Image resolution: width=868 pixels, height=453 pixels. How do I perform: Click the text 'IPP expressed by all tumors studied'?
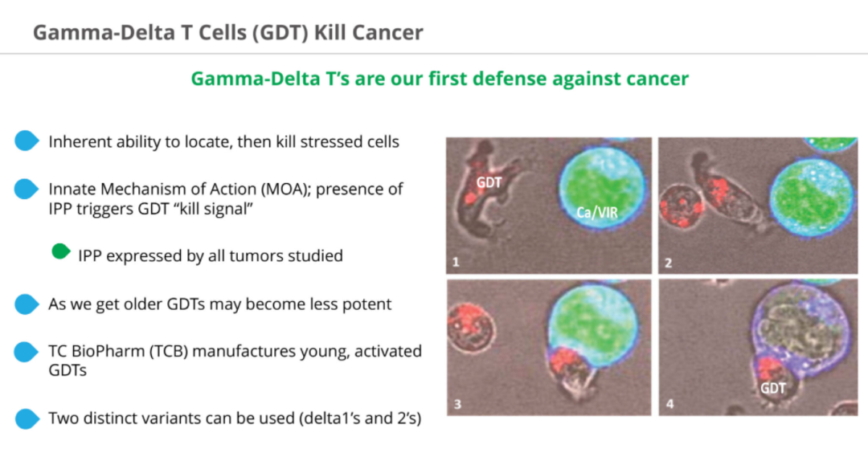click(x=211, y=255)
